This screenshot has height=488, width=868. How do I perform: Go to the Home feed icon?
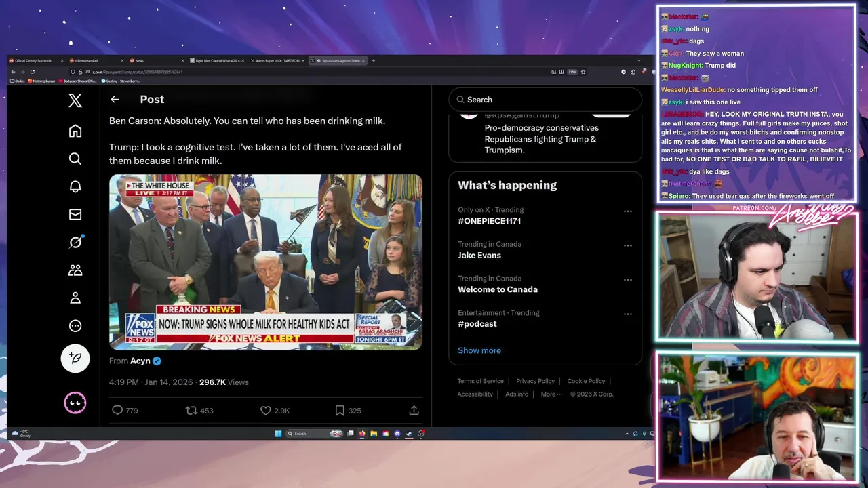coord(75,131)
